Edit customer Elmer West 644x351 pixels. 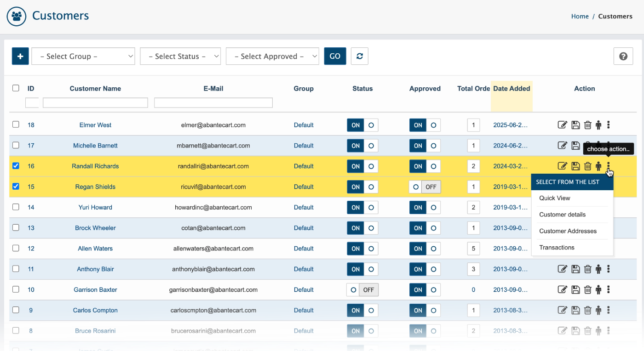click(x=562, y=125)
